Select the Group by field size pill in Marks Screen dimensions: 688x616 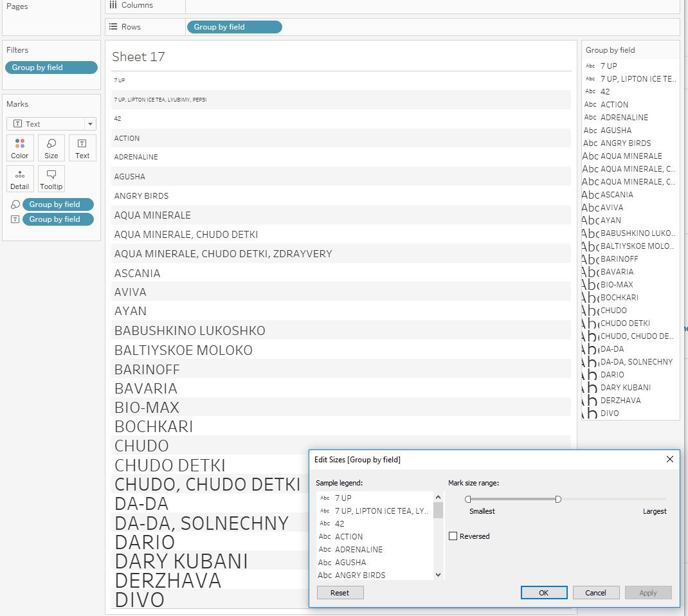pyautogui.click(x=58, y=204)
